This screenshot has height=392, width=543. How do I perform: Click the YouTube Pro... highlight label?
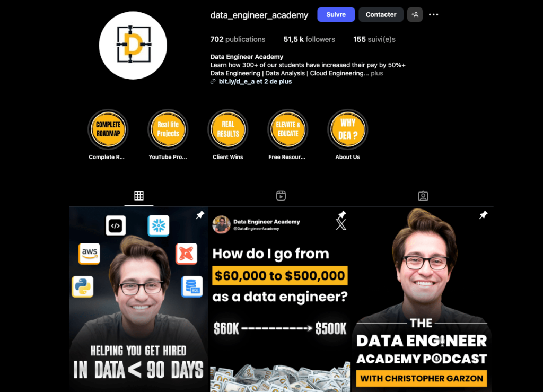(168, 157)
